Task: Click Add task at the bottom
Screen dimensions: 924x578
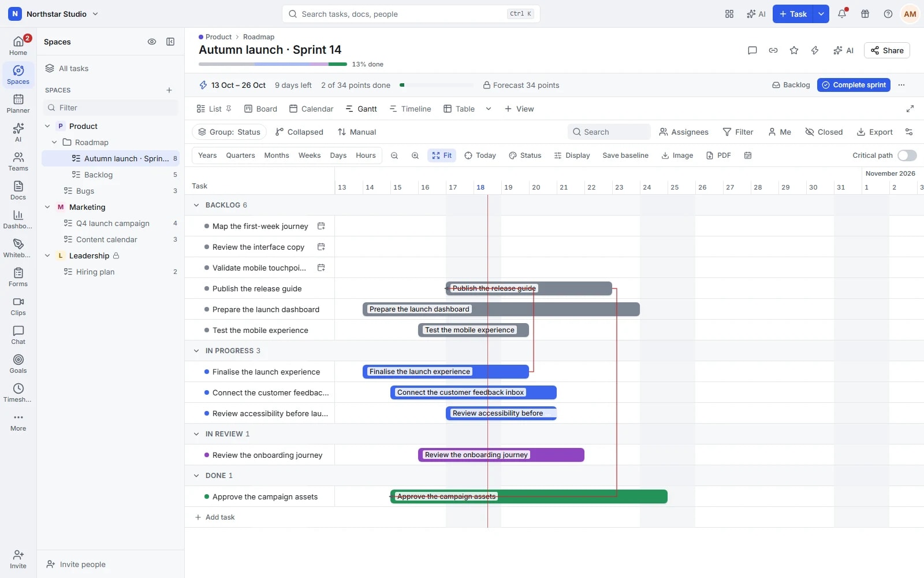Action: (215, 517)
